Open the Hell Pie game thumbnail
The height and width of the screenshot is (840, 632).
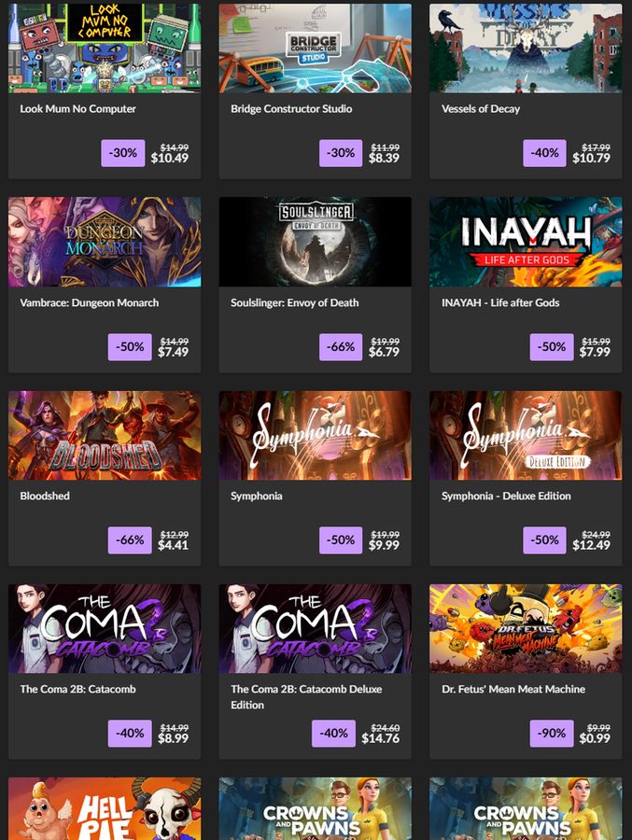105,809
